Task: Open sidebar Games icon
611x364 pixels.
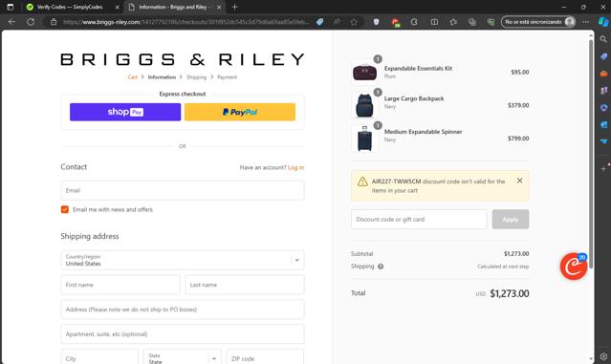Action: click(603, 91)
